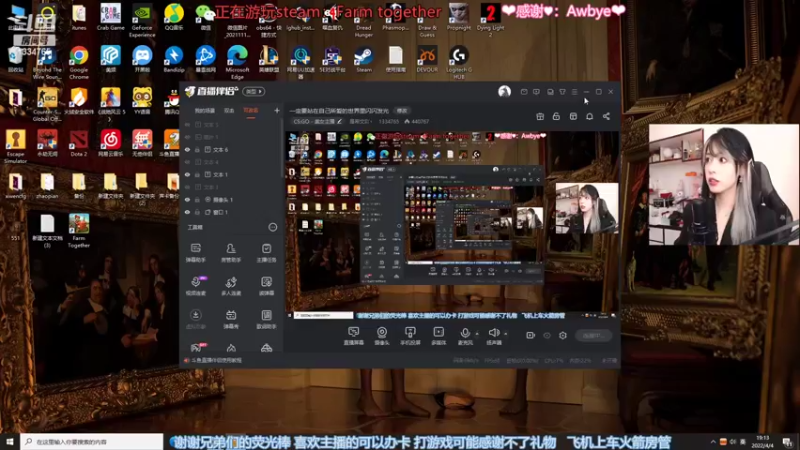800x450 pixels.
Task: Expand speaker device dropdown arrow
Action: click(x=506, y=334)
